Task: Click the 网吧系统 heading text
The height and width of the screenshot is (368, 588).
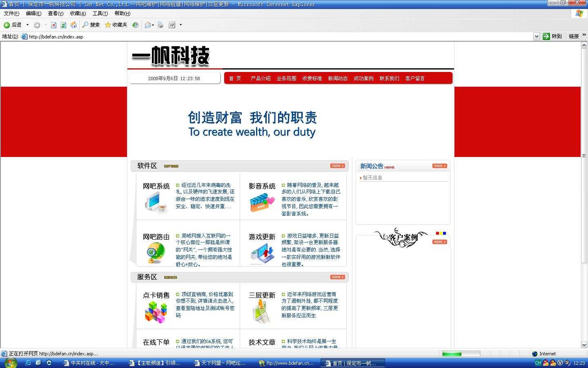Action: click(156, 186)
